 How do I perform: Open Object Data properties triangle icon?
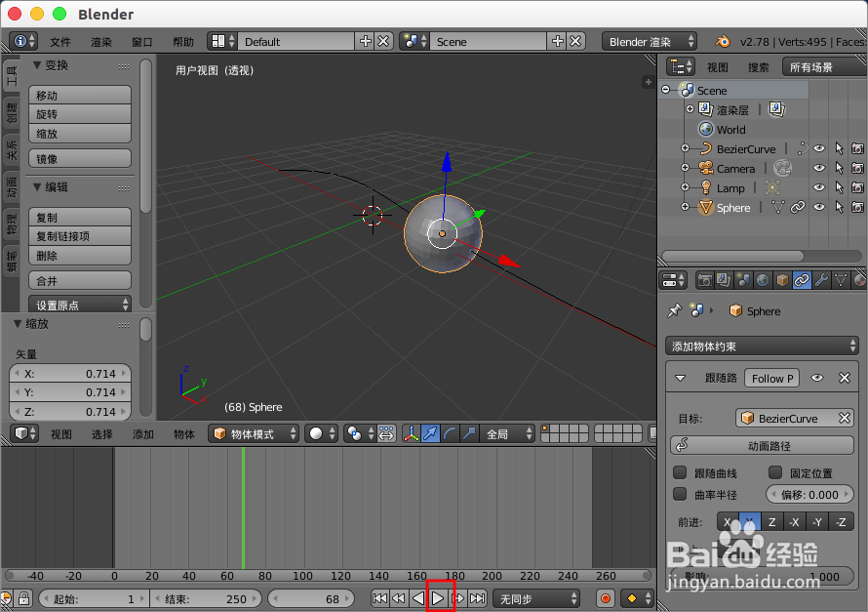pos(840,280)
